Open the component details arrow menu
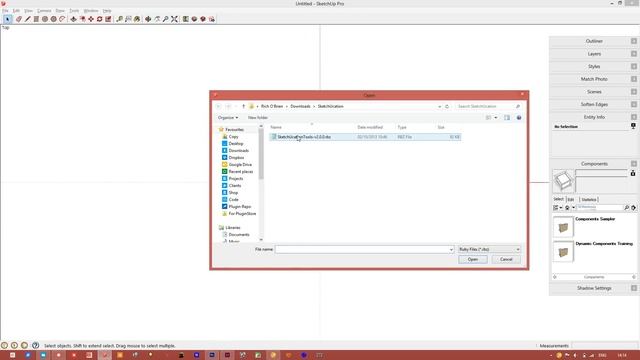This screenshot has width=640, height=360. (633, 208)
